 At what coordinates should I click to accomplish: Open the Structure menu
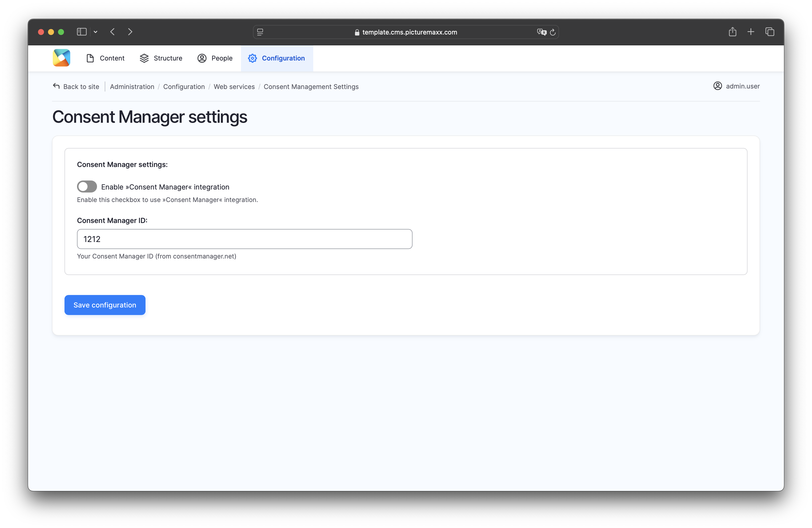(161, 58)
